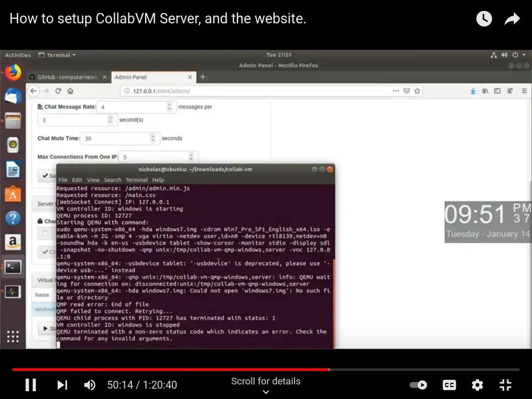Adjust Chat Message Rate stepper arrows
Screen dimensions: 532x399
[169, 107]
